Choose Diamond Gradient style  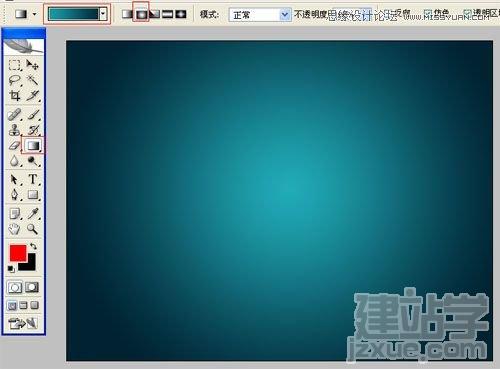181,14
